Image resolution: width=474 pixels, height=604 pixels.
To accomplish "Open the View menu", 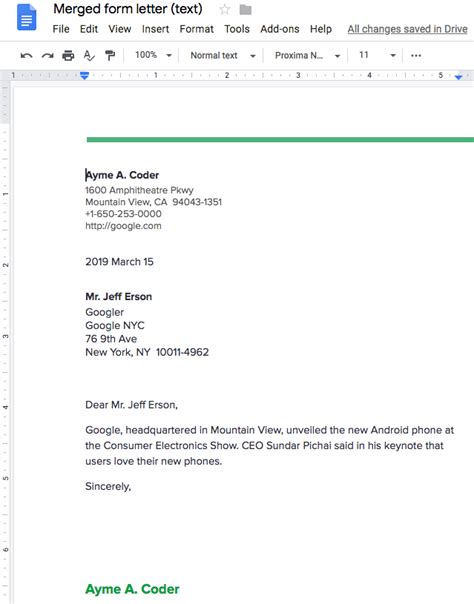I will click(x=119, y=29).
